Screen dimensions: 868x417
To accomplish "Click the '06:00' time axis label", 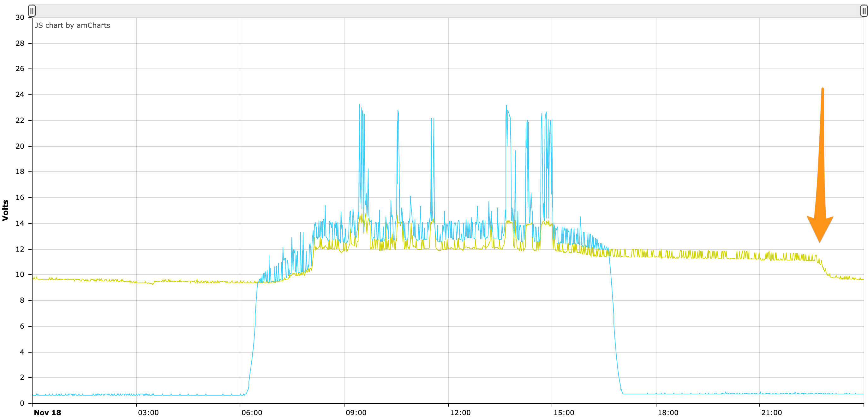I will point(252,412).
